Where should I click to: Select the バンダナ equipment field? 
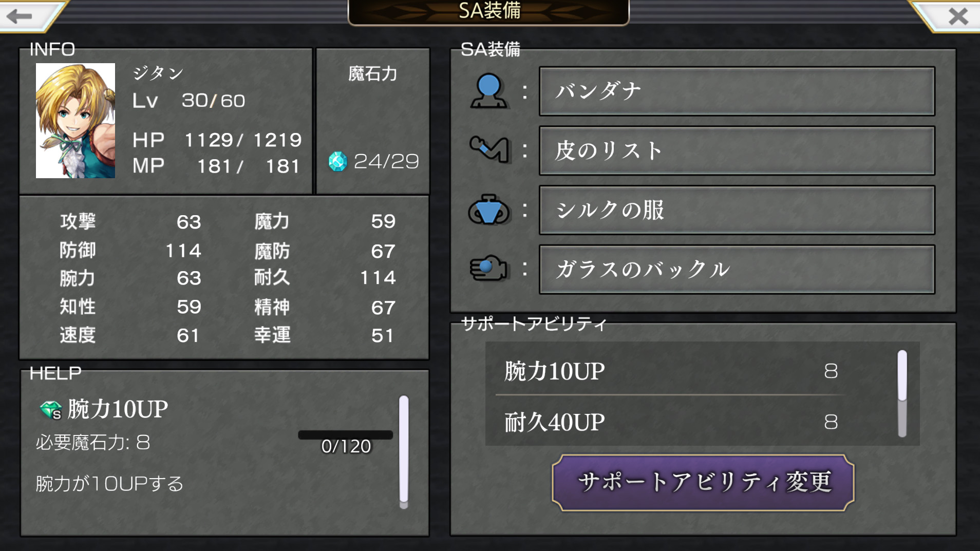(737, 91)
